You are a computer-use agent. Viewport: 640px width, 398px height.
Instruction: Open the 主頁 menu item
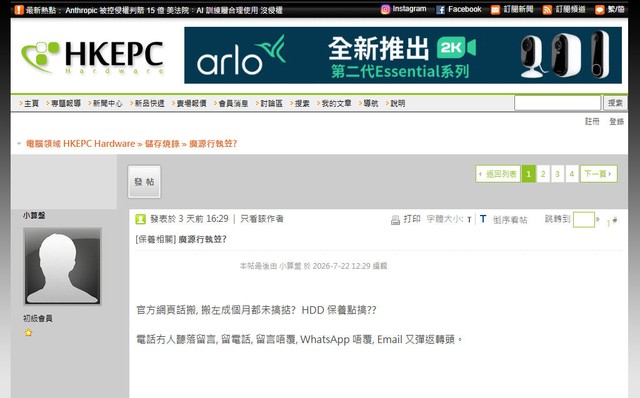pyautogui.click(x=31, y=103)
